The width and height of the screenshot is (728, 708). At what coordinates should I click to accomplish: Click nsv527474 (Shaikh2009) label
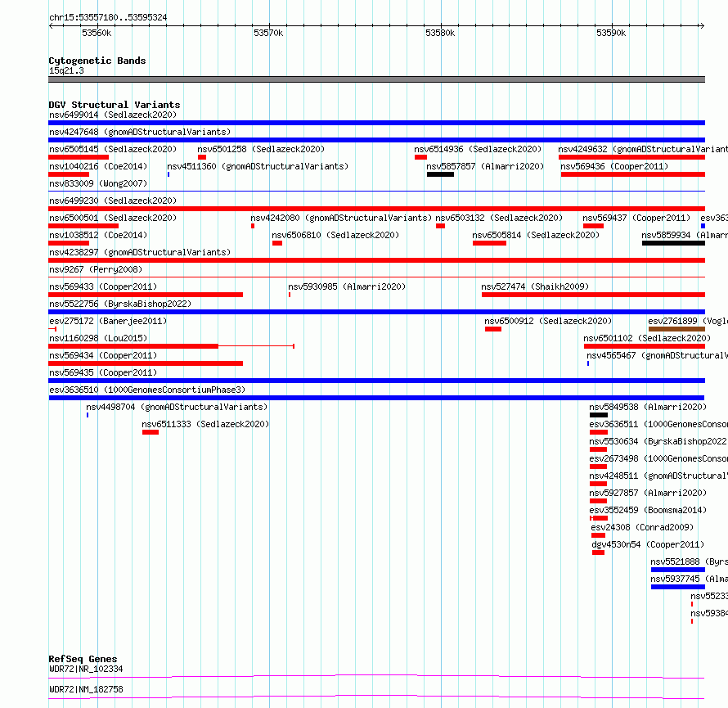(x=535, y=286)
